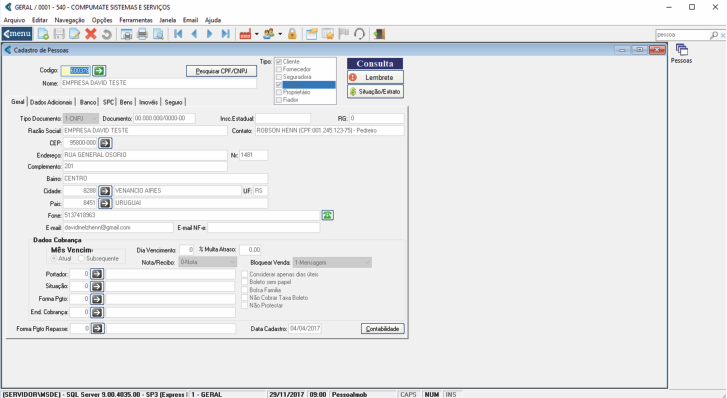Click the Lembrete button
This screenshot has width=727, height=398.
[x=375, y=77]
